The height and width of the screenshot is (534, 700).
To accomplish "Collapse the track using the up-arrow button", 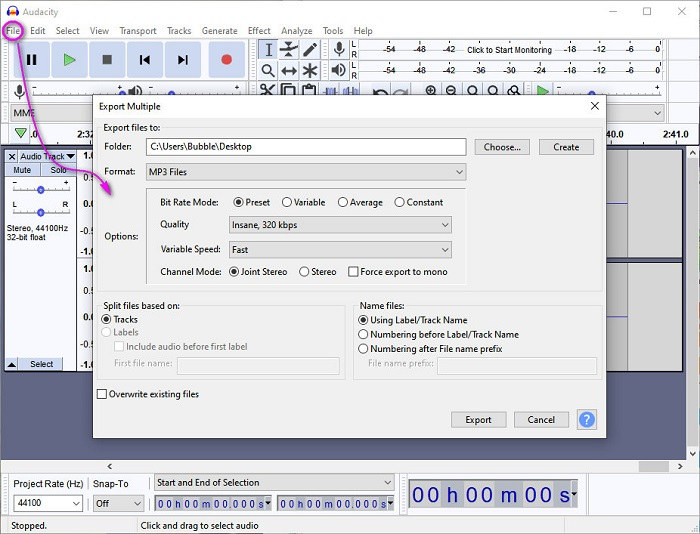I will pos(12,364).
